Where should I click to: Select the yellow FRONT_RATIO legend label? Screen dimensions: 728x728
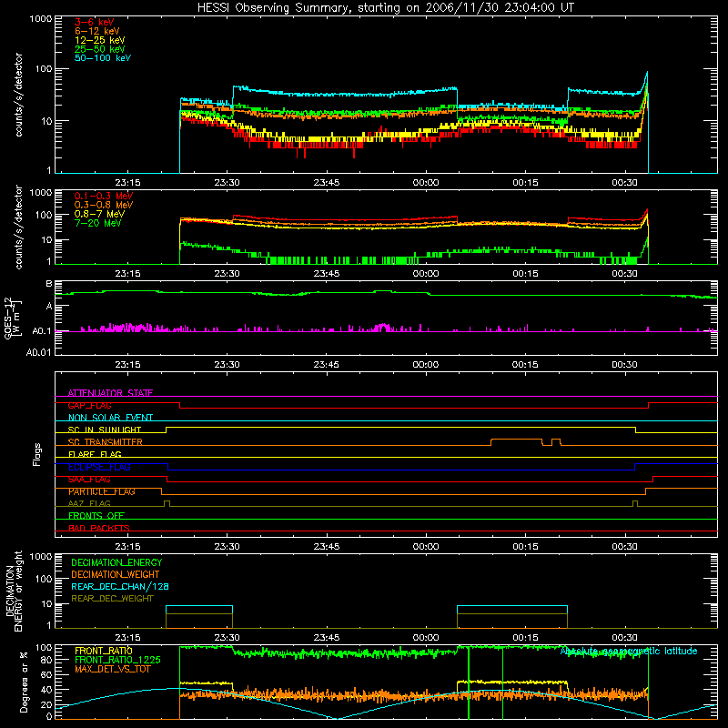pos(104,651)
